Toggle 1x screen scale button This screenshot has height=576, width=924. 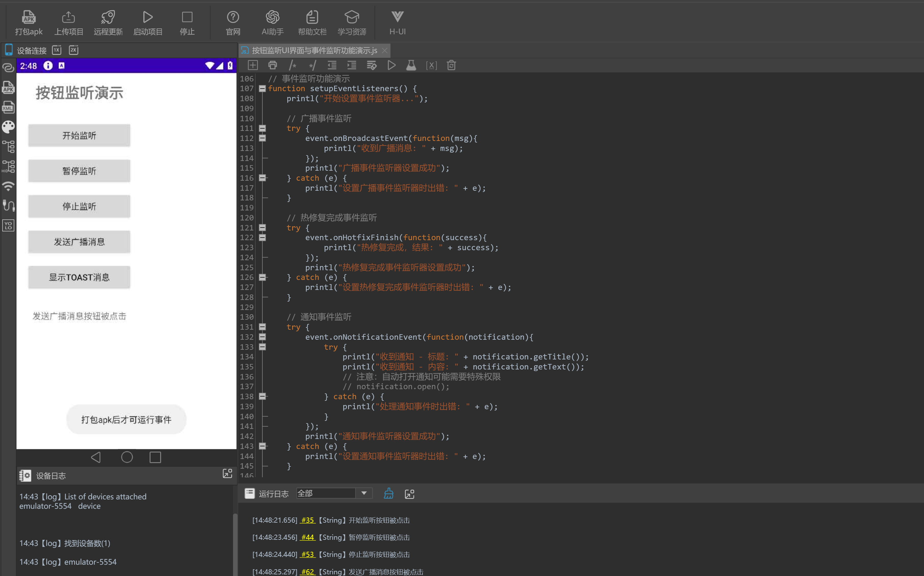[57, 50]
